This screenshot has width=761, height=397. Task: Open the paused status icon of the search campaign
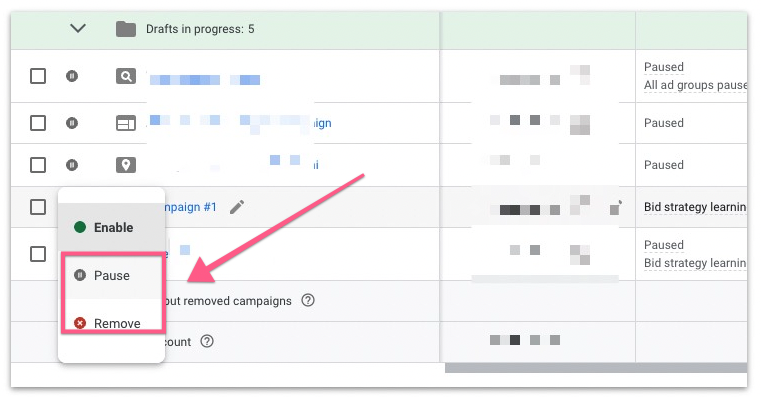72,76
